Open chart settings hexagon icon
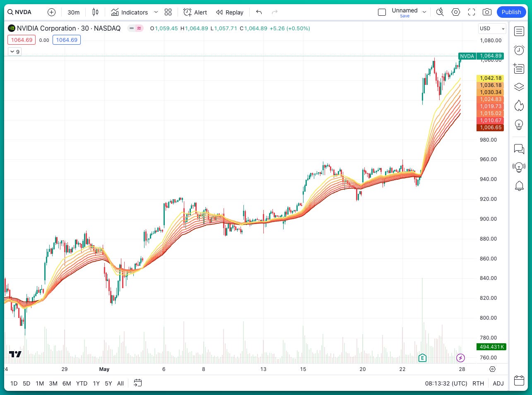 [x=456, y=12]
